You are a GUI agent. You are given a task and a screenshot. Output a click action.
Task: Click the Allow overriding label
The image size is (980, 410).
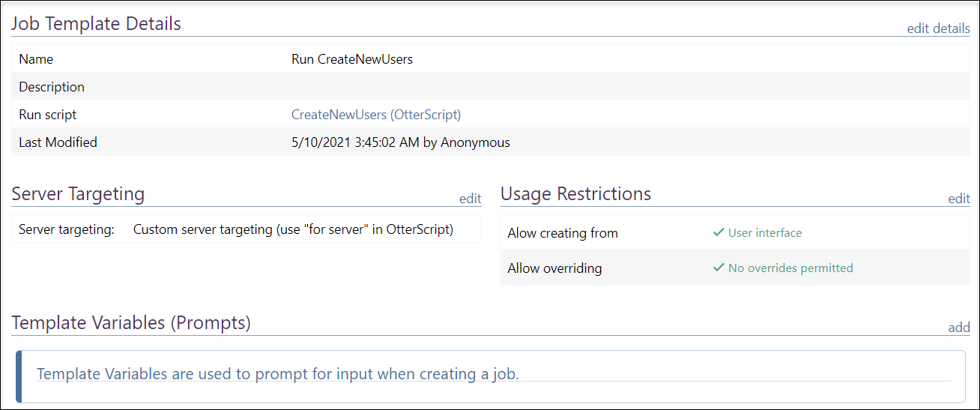[x=554, y=268]
